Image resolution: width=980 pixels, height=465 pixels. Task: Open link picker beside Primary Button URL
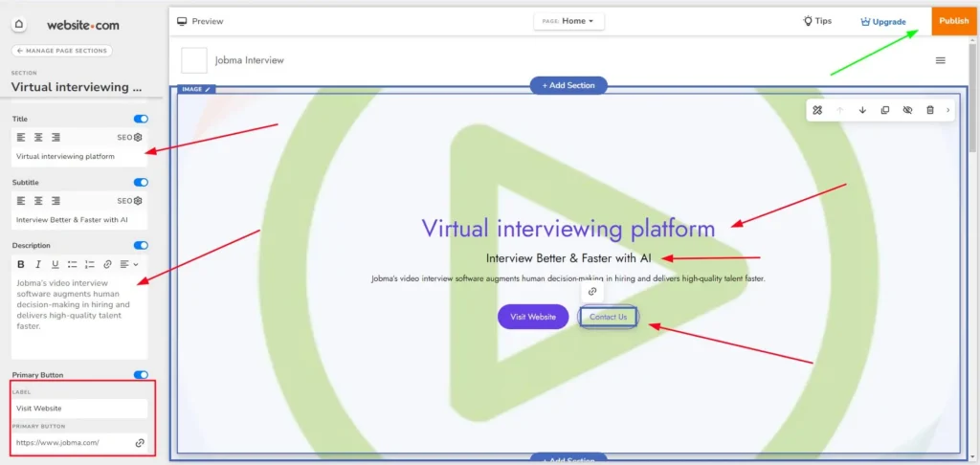(140, 442)
